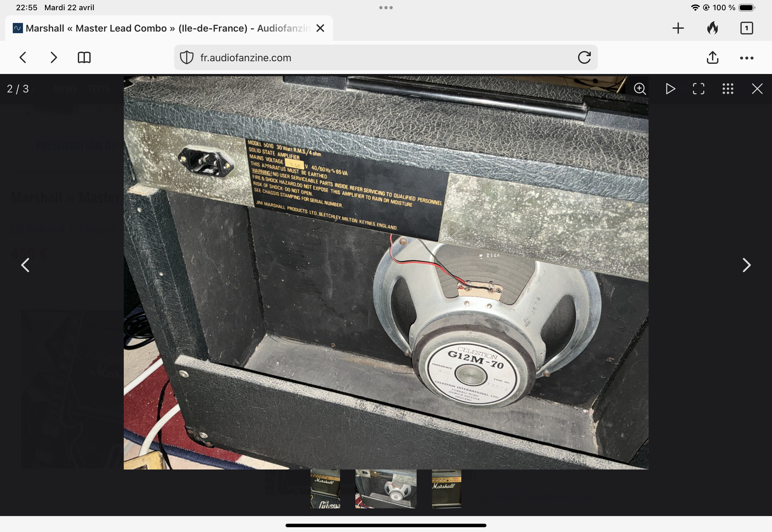
Task: Select the Marshall Master Lead Combo tab
Action: click(169, 28)
